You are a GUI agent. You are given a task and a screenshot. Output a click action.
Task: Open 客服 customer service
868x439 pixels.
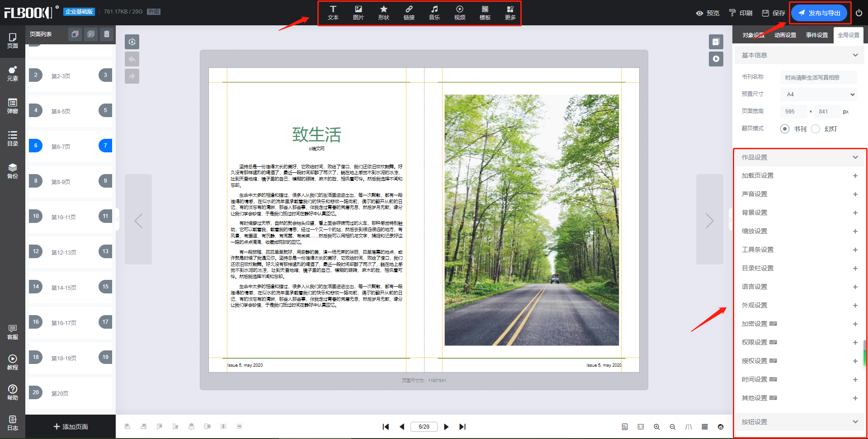pyautogui.click(x=13, y=332)
